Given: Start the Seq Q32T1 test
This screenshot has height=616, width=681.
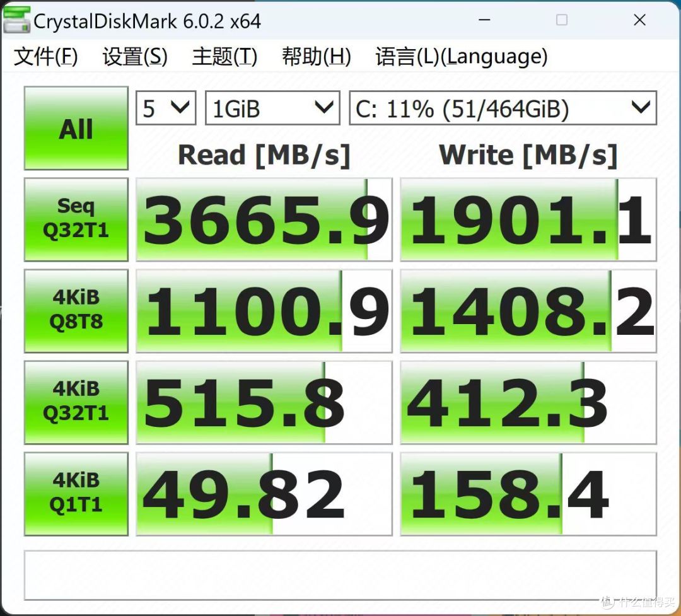Looking at the screenshot, I should 76,219.
